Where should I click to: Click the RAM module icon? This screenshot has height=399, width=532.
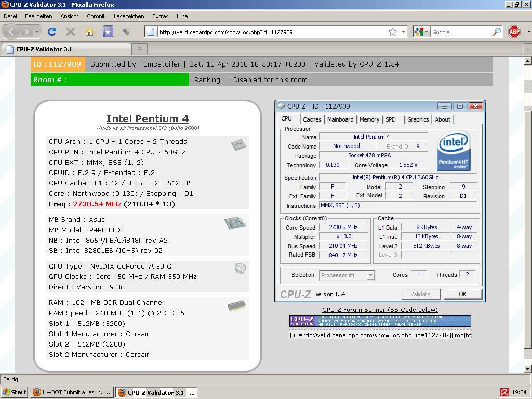[236, 305]
